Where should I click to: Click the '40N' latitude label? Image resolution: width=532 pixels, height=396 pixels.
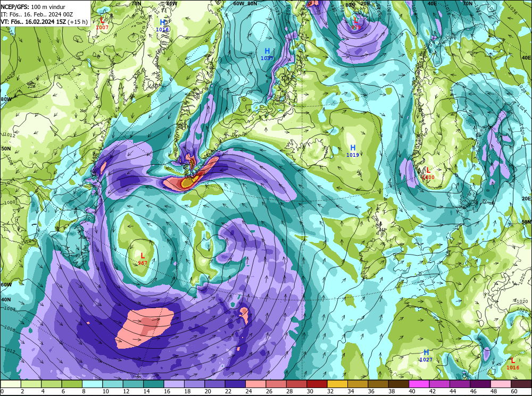(6, 300)
